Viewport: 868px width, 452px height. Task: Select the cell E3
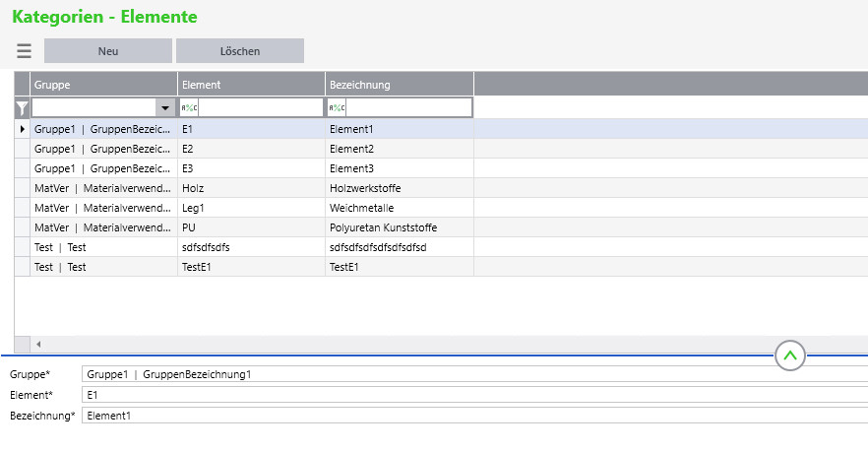tap(251, 168)
